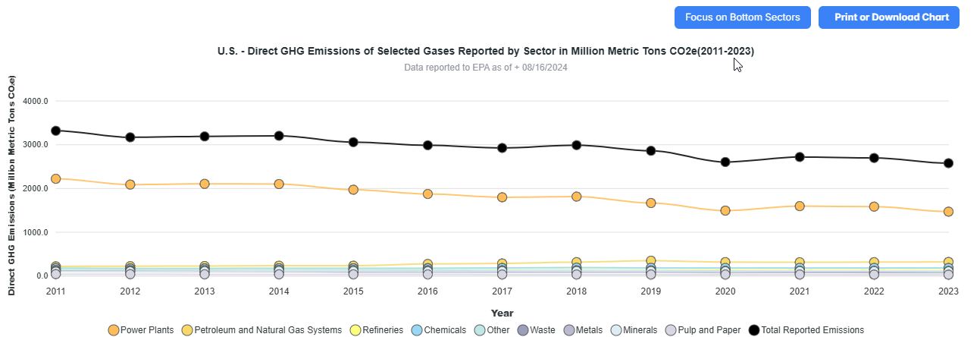Click the Focus on Bottom Sectors button

[742, 17]
